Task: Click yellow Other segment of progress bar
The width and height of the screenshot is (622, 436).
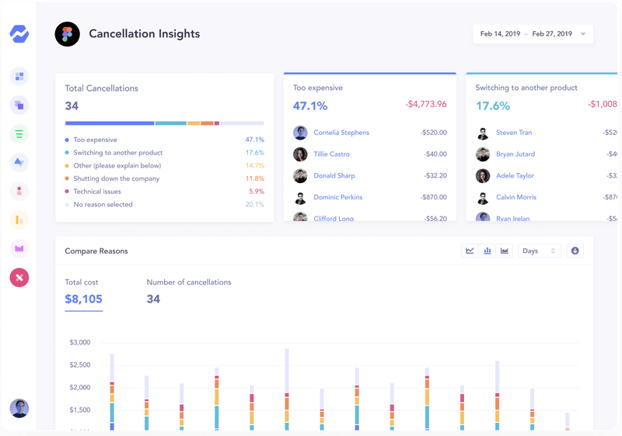Action: click(194, 123)
